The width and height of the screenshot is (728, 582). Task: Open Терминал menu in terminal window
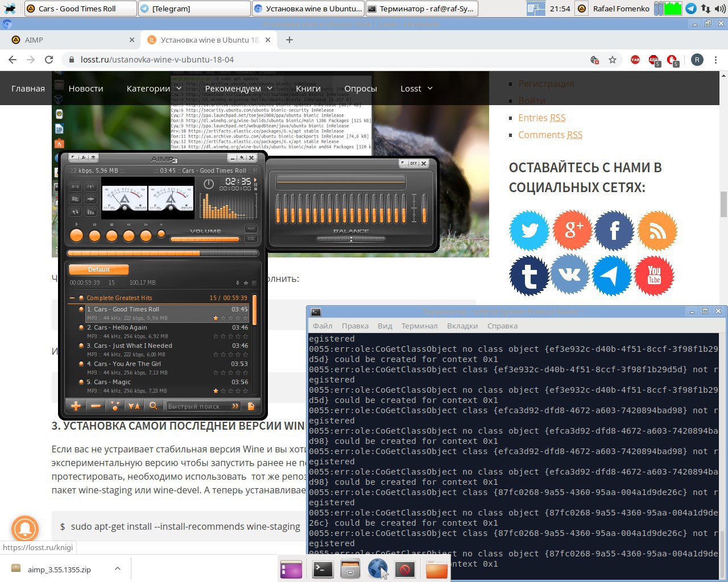(419, 326)
